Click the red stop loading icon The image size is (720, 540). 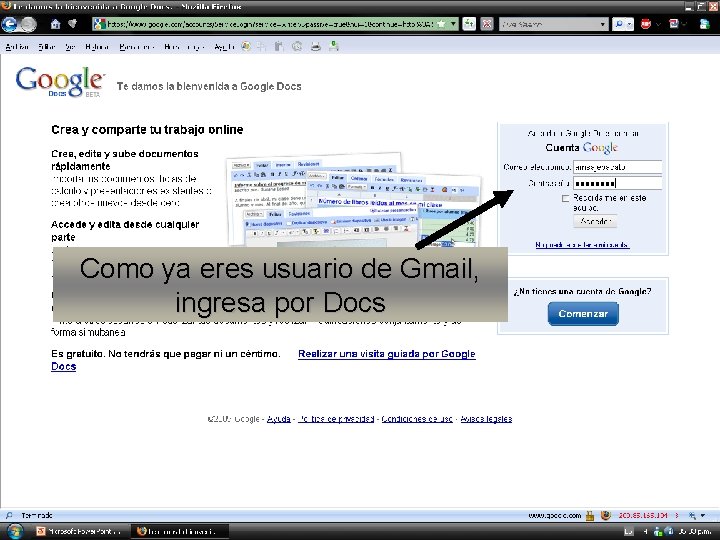(487, 24)
